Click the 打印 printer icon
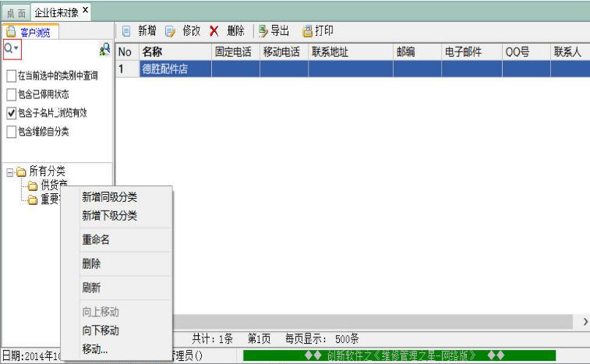 [x=307, y=31]
